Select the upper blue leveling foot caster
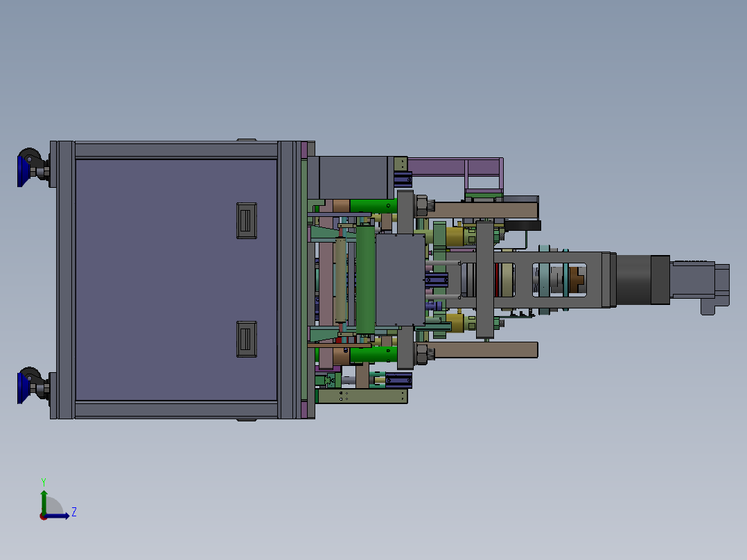Image resolution: width=747 pixels, height=560 pixels. tap(24, 171)
